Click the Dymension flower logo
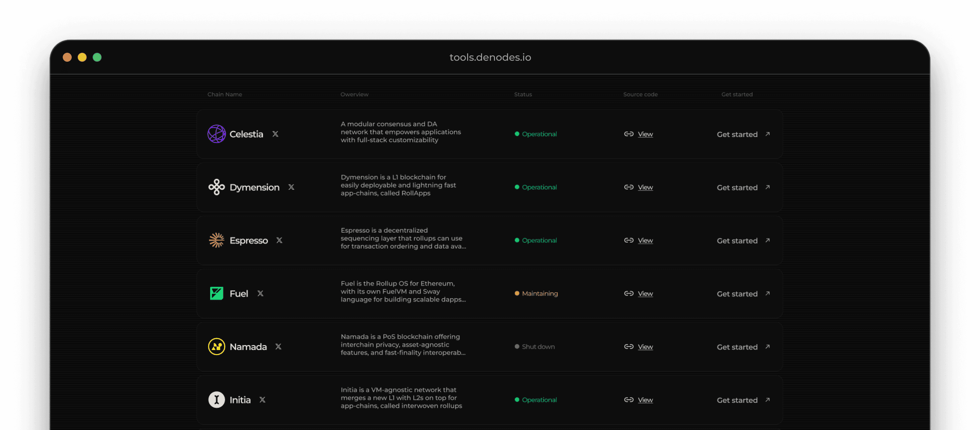The image size is (980, 430). coord(216,187)
